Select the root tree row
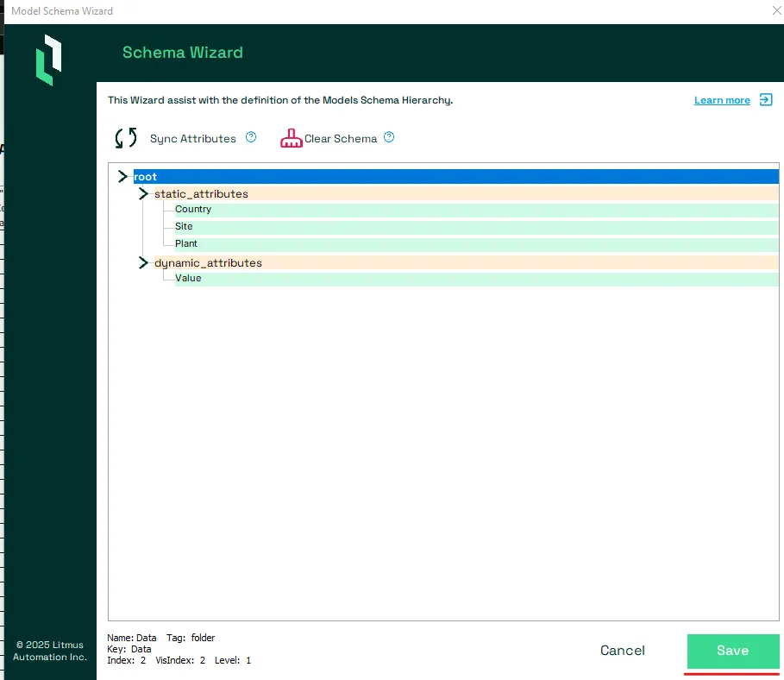Image resolution: width=784 pixels, height=680 pixels. [456, 176]
